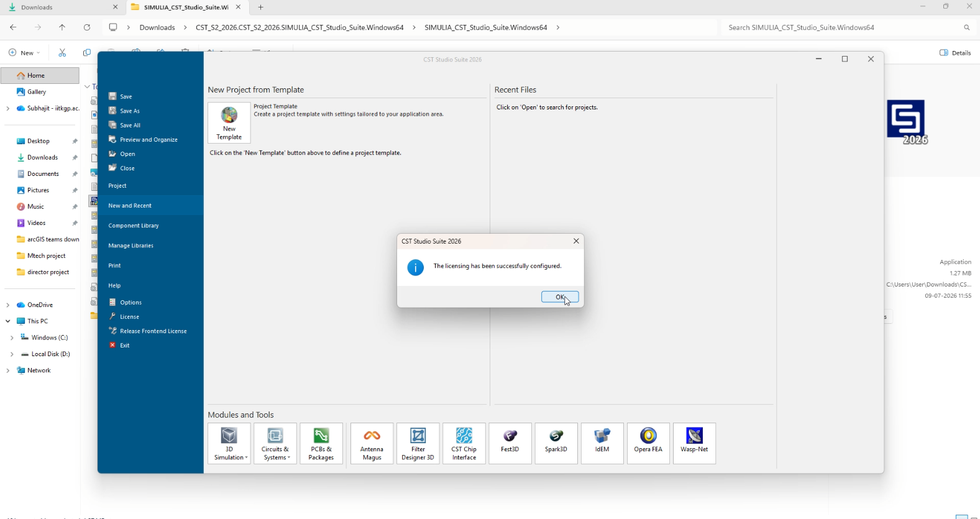
Task: Close the SIMULIA_CST_Studio_Suite Explorer tab
Action: 238,7
